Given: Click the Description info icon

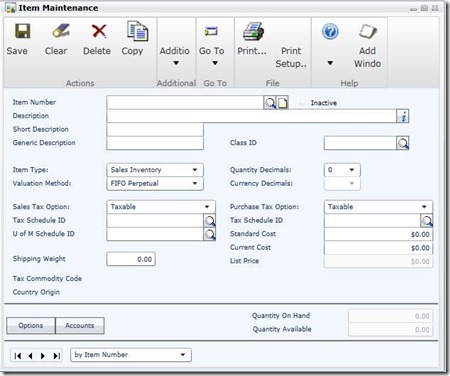Looking at the screenshot, I should 403,116.
